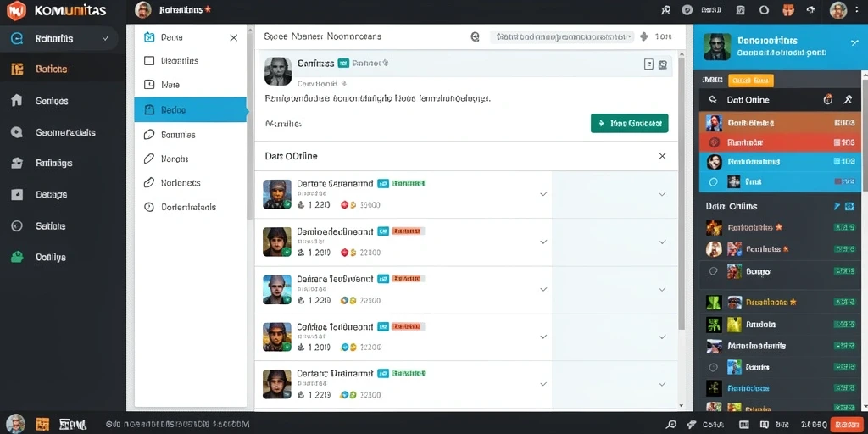
Task: Expand the last Dertahr Diainarnt row chevron
Action: coord(543,384)
